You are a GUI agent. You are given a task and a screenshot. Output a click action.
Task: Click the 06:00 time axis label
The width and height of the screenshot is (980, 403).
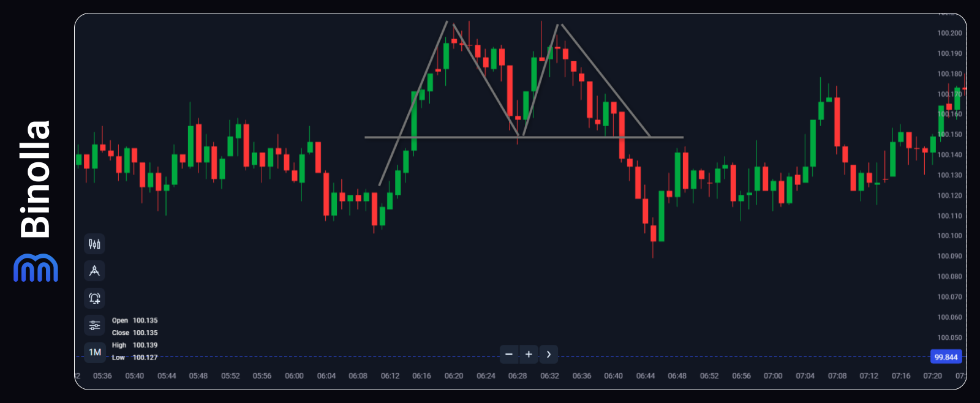pyautogui.click(x=294, y=375)
